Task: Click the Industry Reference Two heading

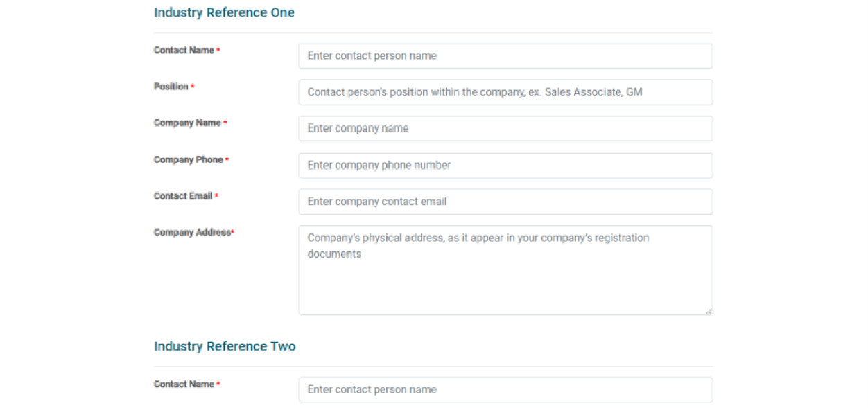Action: point(225,346)
